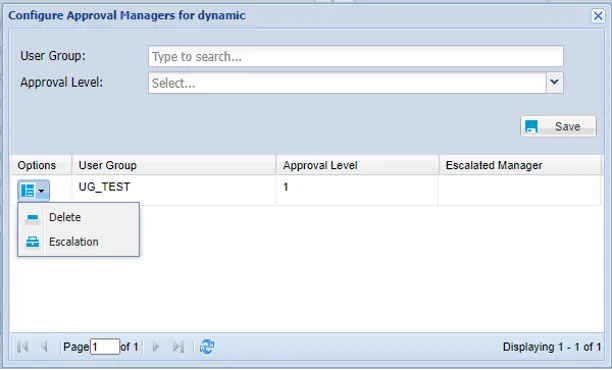
Task: Sort by the Approval Level column header
Action: (x=357, y=165)
